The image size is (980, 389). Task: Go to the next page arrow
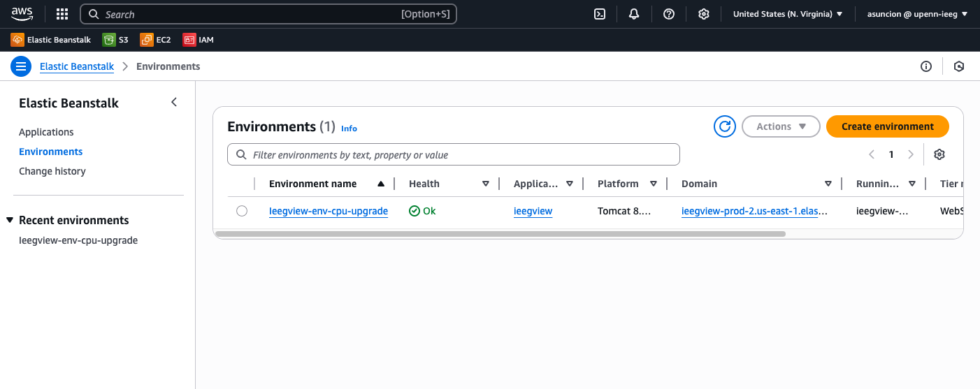click(x=911, y=154)
